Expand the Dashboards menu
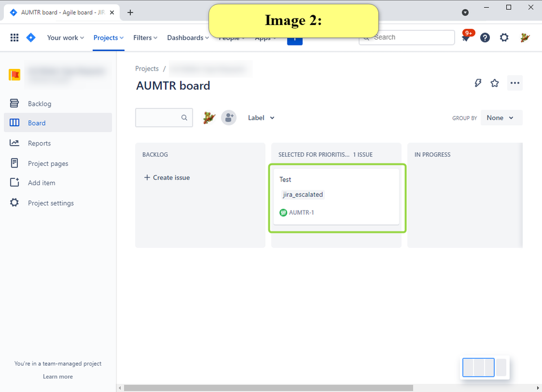This screenshot has width=542, height=392. 188,37
